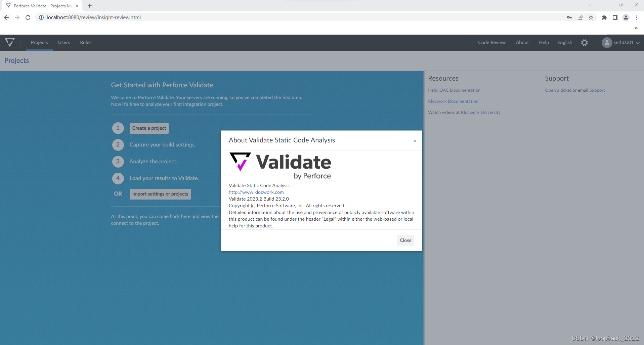Screen dimensions: 644x345
Task: Visit the Klocwork University link
Action: tap(481, 112)
